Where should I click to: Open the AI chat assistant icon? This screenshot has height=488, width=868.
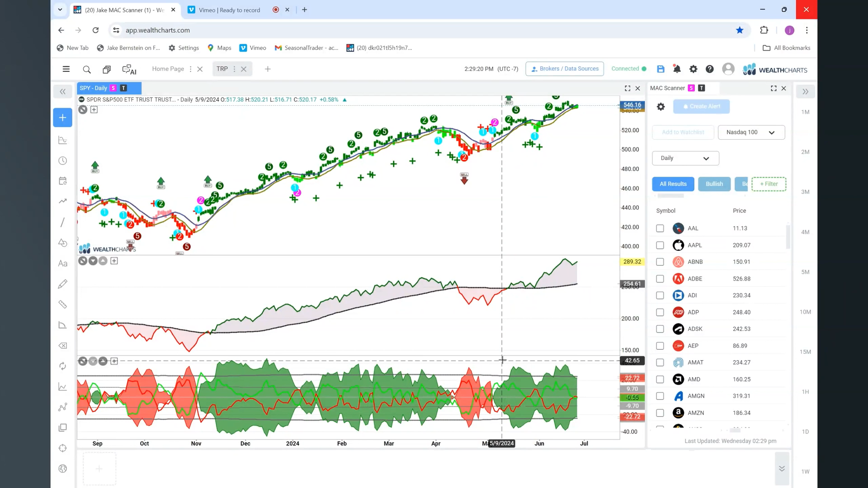click(x=129, y=69)
